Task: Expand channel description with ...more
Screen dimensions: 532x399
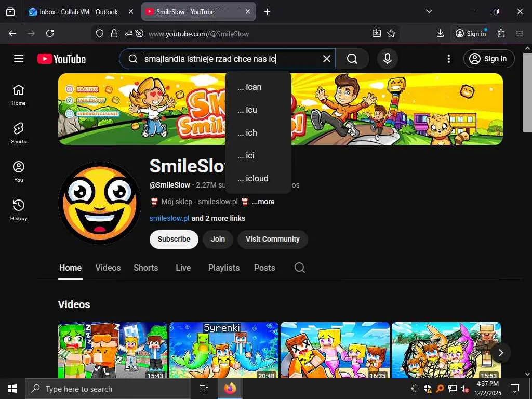Action: click(263, 202)
